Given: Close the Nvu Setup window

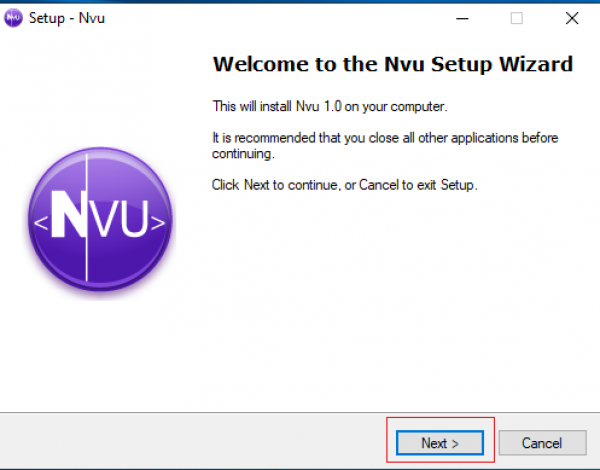Looking at the screenshot, I should click(x=572, y=17).
